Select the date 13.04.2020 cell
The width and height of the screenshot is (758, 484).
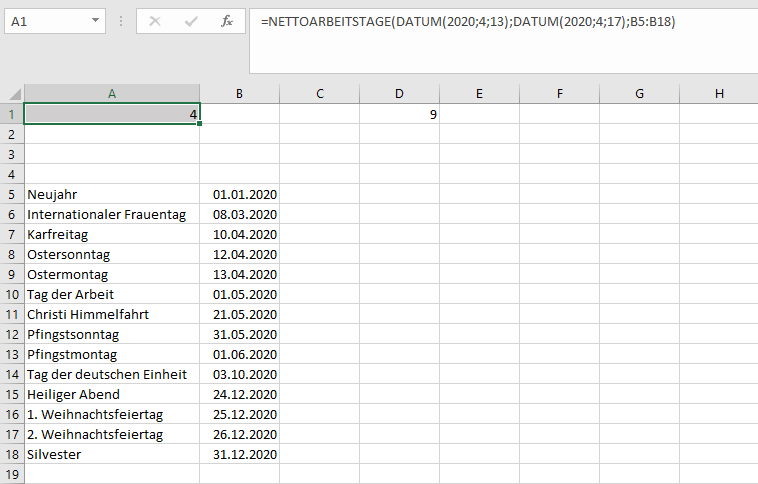pos(239,274)
